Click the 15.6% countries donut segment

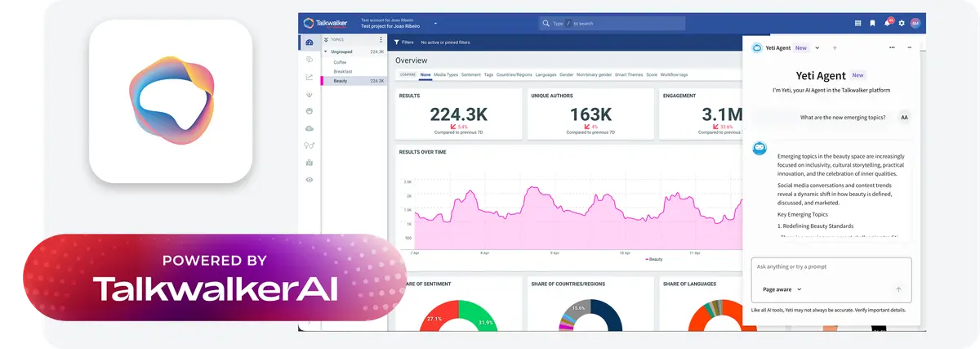point(579,308)
